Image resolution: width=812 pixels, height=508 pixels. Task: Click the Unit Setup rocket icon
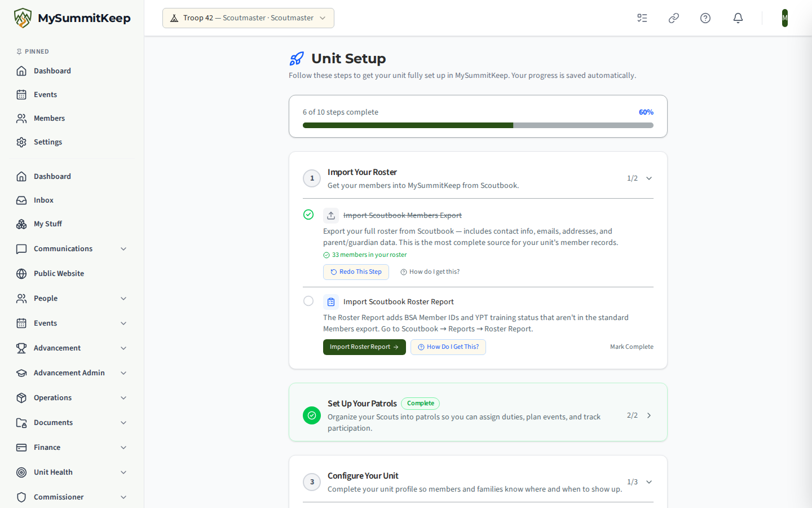297,59
